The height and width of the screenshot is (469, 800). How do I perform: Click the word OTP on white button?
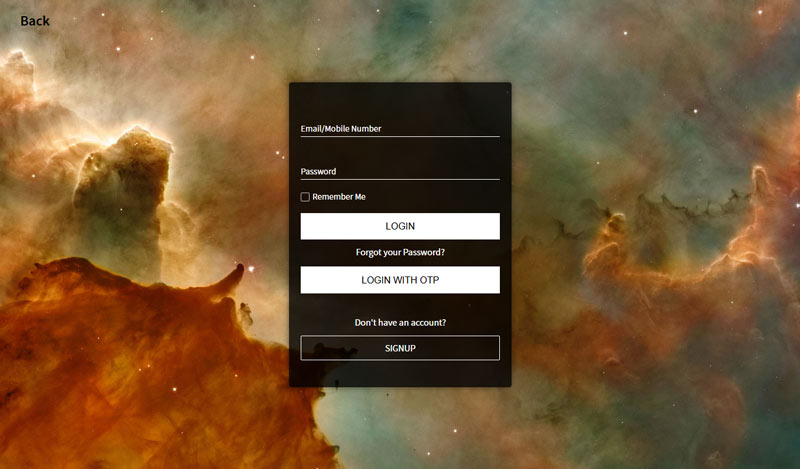[429, 280]
